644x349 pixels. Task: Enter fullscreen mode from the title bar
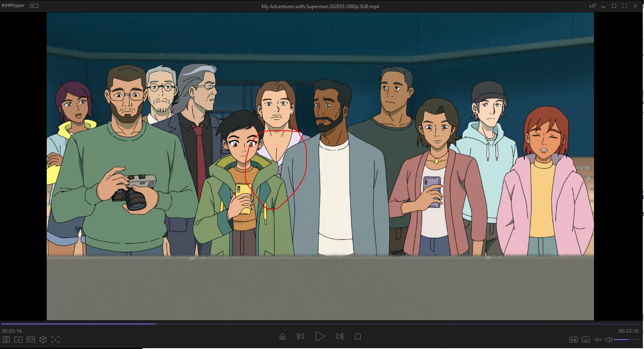pos(625,6)
